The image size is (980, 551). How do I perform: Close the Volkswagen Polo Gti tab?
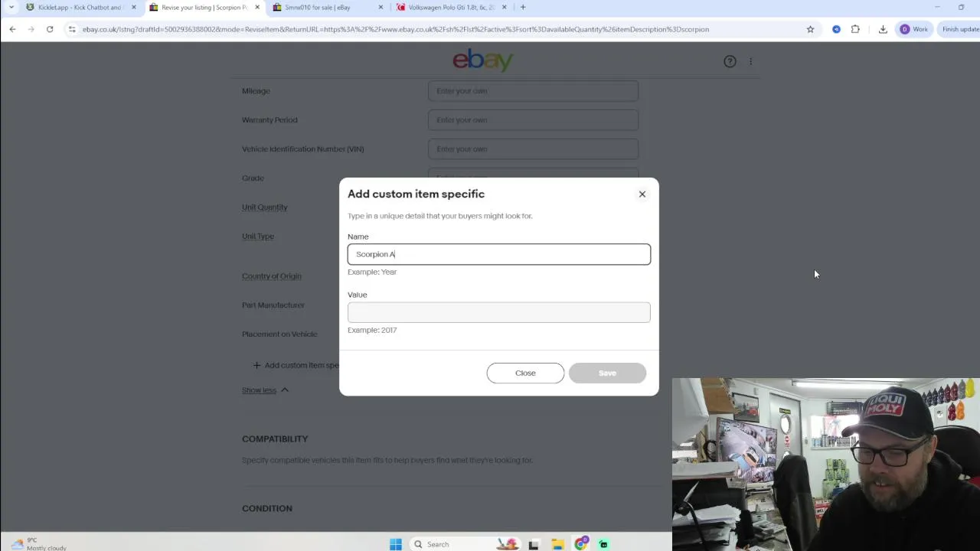504,8
